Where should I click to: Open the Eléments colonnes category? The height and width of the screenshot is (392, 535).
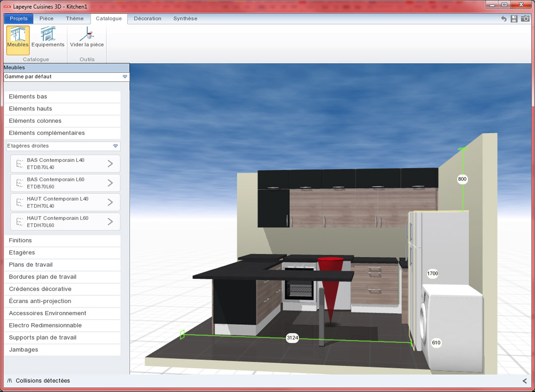click(63, 121)
